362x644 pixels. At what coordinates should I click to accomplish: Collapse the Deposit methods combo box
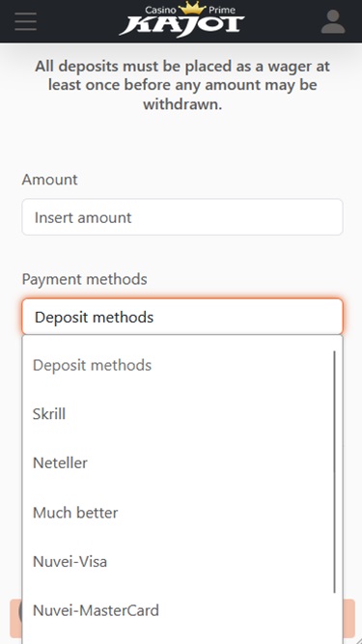tap(182, 317)
